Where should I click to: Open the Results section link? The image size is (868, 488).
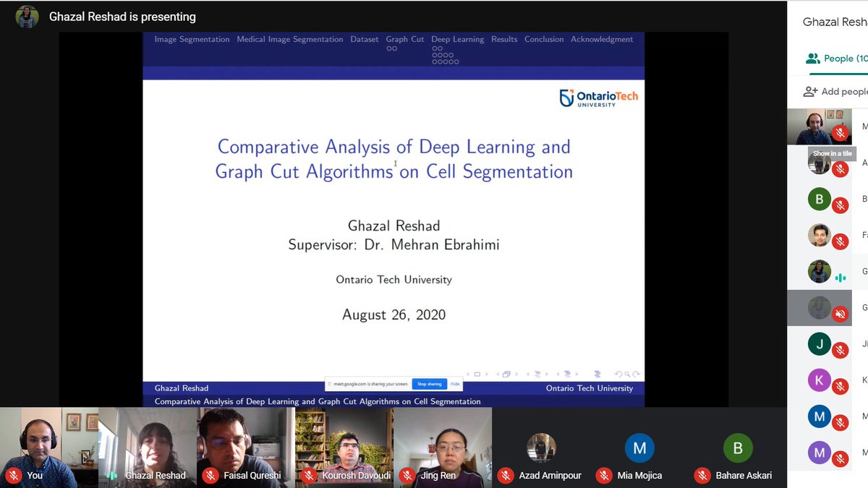[504, 39]
